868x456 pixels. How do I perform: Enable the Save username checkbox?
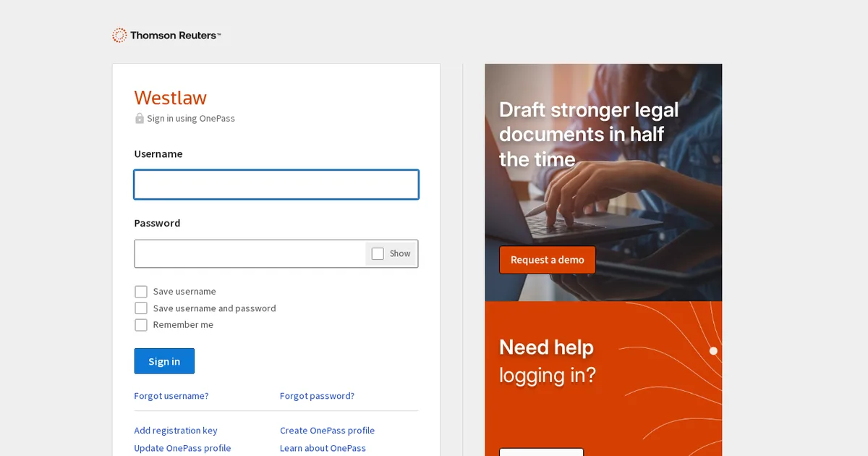coord(141,292)
